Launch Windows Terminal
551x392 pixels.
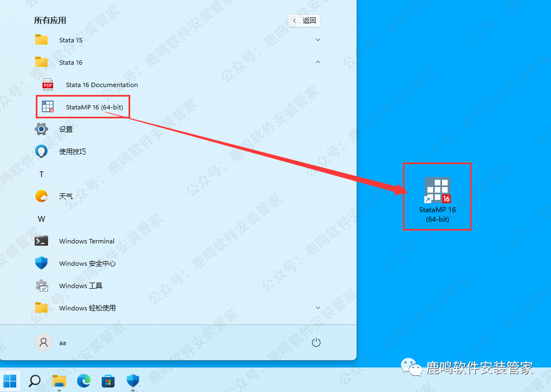click(86, 241)
